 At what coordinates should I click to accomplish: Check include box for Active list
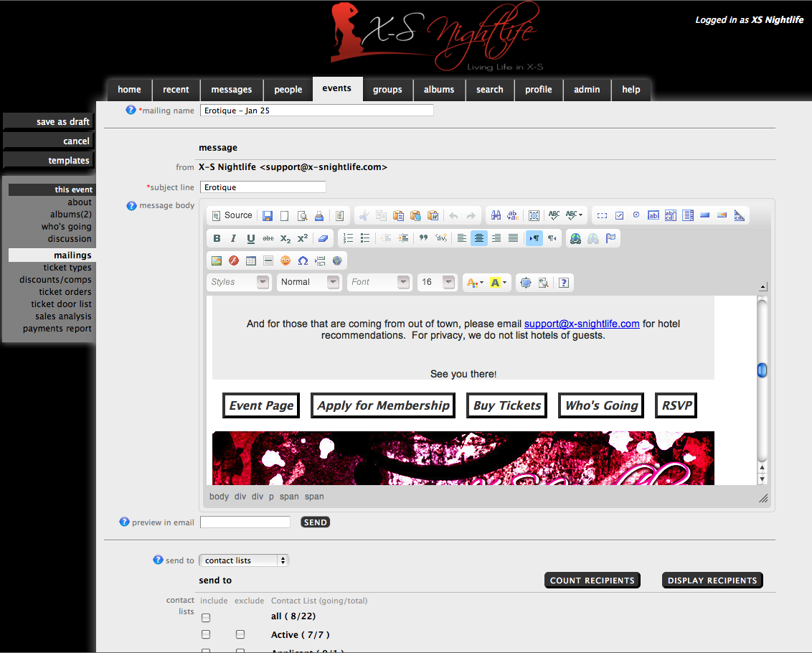206,634
